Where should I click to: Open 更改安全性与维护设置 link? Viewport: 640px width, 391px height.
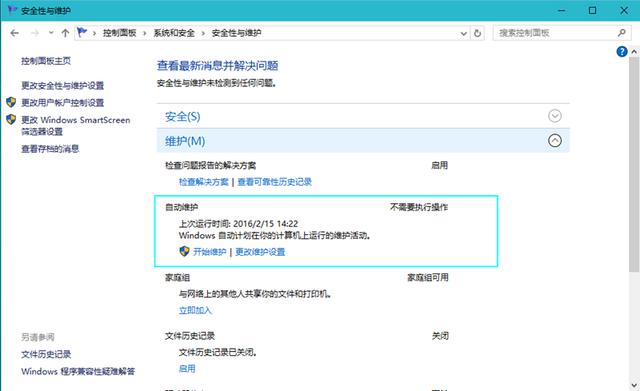[x=62, y=86]
